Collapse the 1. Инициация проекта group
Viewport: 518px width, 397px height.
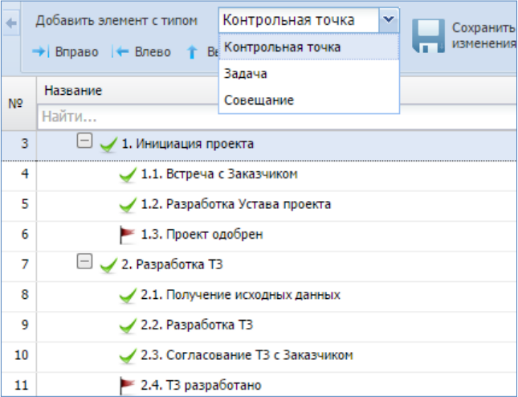tap(84, 140)
